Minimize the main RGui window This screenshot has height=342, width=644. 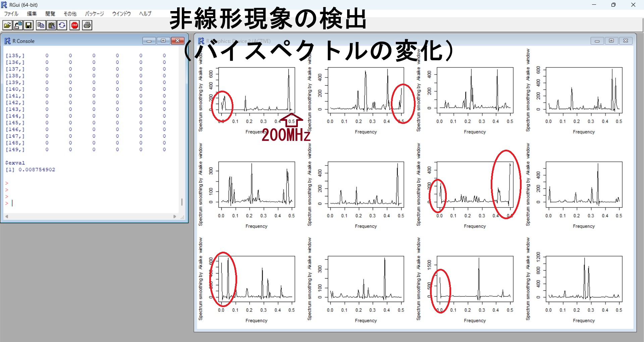coord(594,5)
